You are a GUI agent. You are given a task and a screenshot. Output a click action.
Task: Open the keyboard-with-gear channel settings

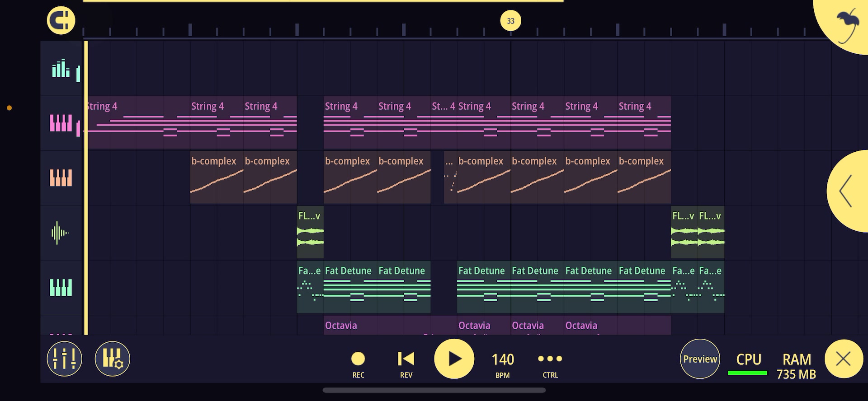pos(113,359)
